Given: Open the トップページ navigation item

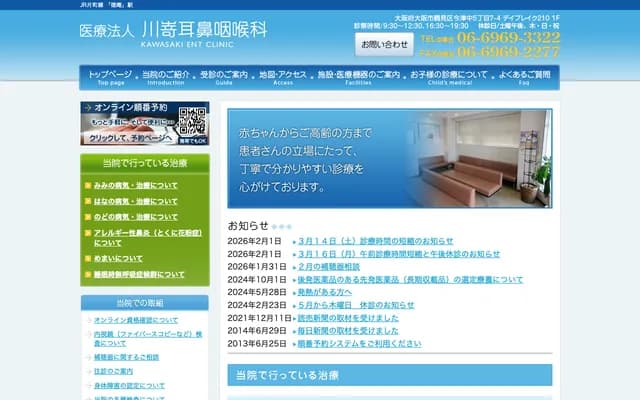Looking at the screenshot, I should pyautogui.click(x=110, y=78).
